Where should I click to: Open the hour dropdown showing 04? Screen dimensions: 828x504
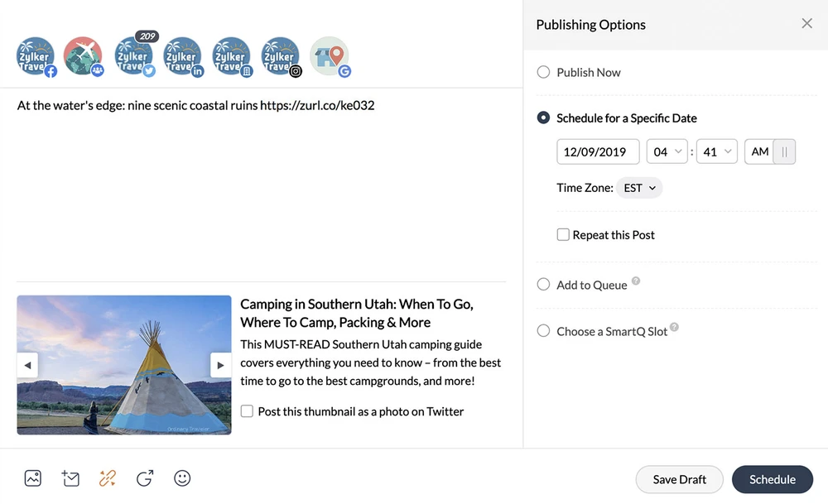click(667, 151)
